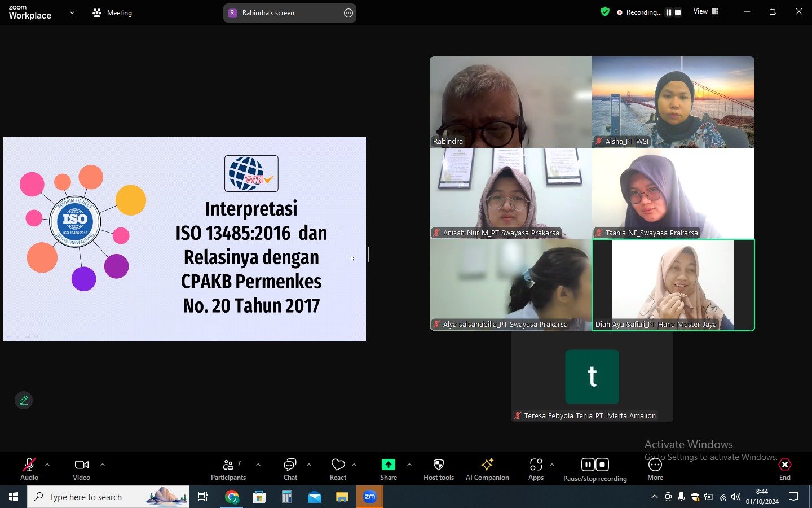Open the Wi-Fi network tray icon
The height and width of the screenshot is (508, 812).
click(x=723, y=497)
